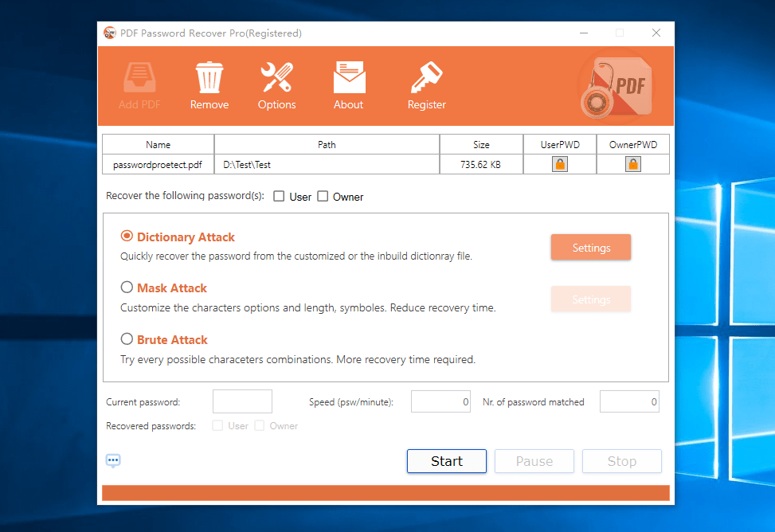
Task: Select the Mask Attack radio button
Action: (x=127, y=287)
